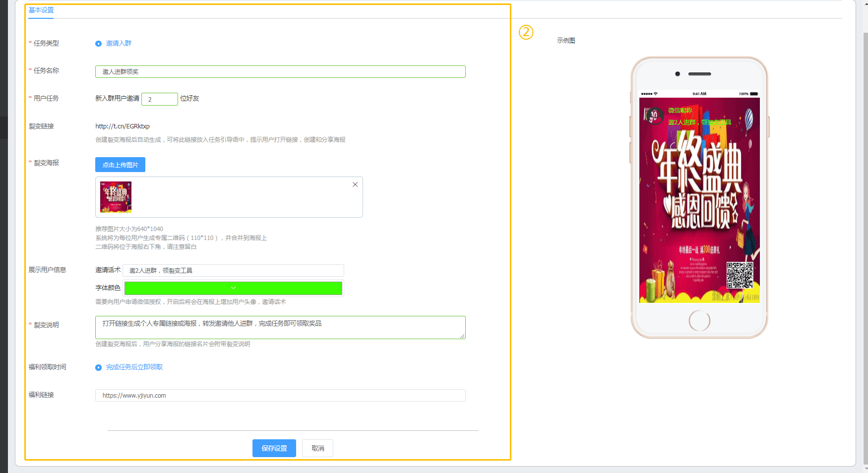Select the http://t.cn/EGRktxp fission link text
Viewport: 868px width, 473px height.
click(123, 126)
